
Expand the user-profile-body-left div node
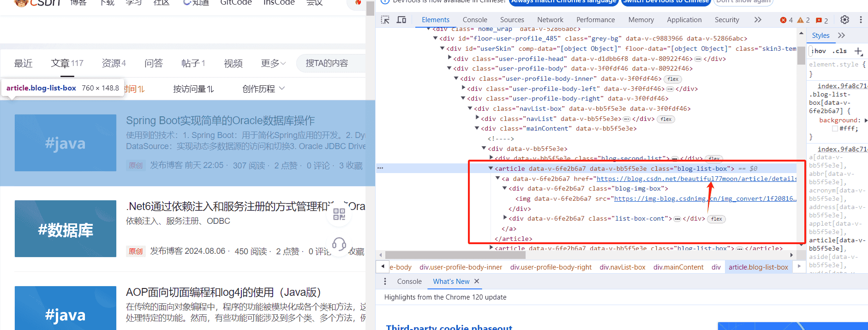tap(463, 89)
